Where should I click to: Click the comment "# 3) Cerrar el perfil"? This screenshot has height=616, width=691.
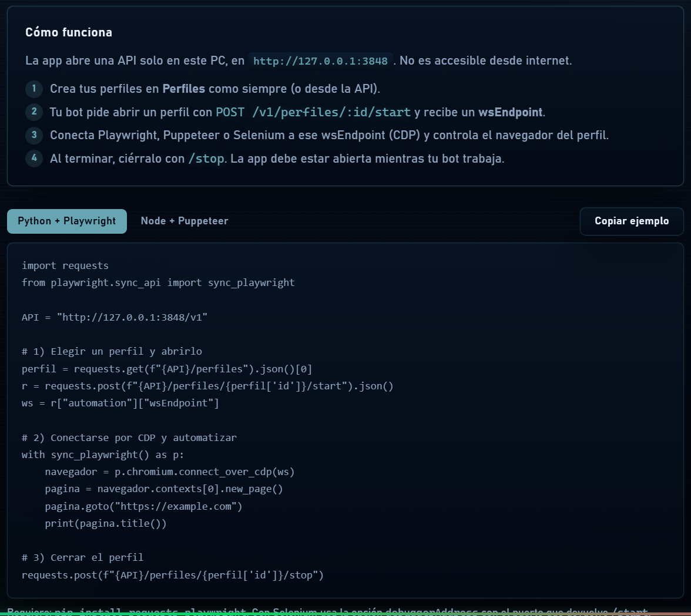(82, 558)
